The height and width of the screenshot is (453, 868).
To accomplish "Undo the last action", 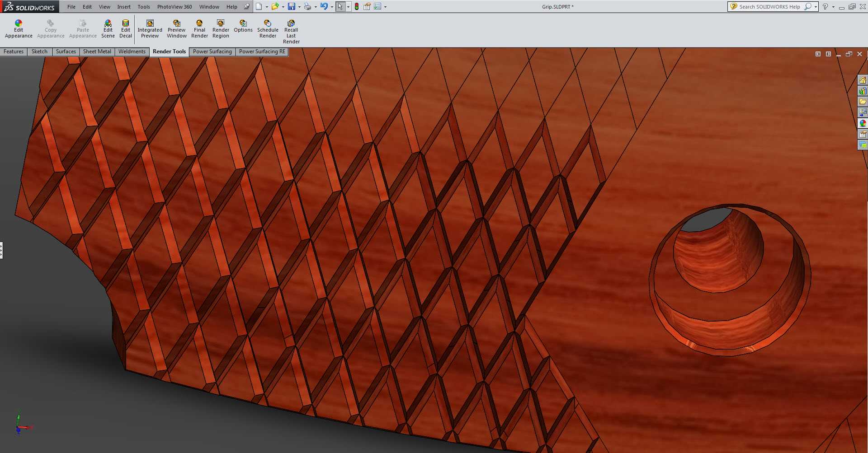I will tap(324, 6).
